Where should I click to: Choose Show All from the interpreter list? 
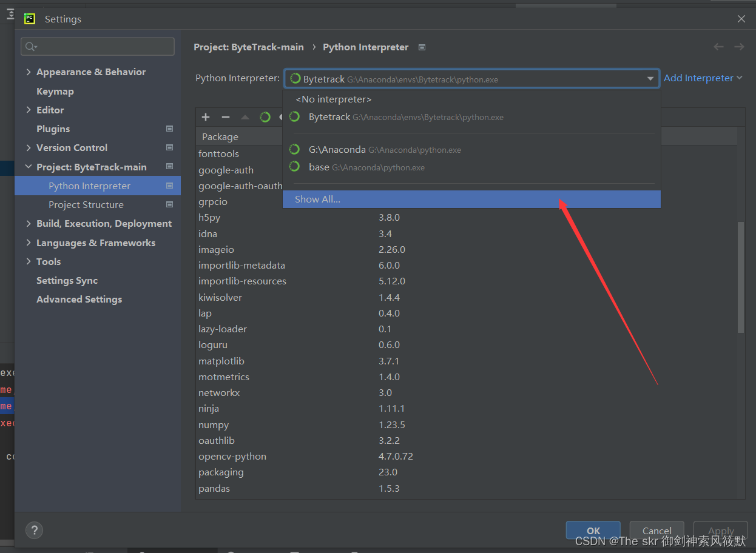tap(317, 198)
